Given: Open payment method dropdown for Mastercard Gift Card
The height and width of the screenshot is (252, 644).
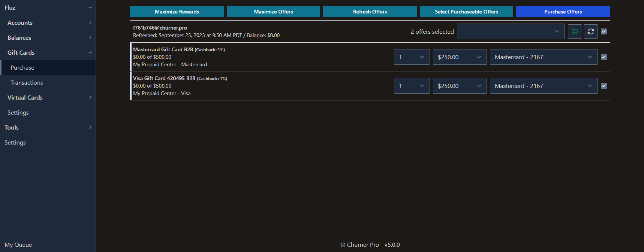Looking at the screenshot, I should coord(544,57).
